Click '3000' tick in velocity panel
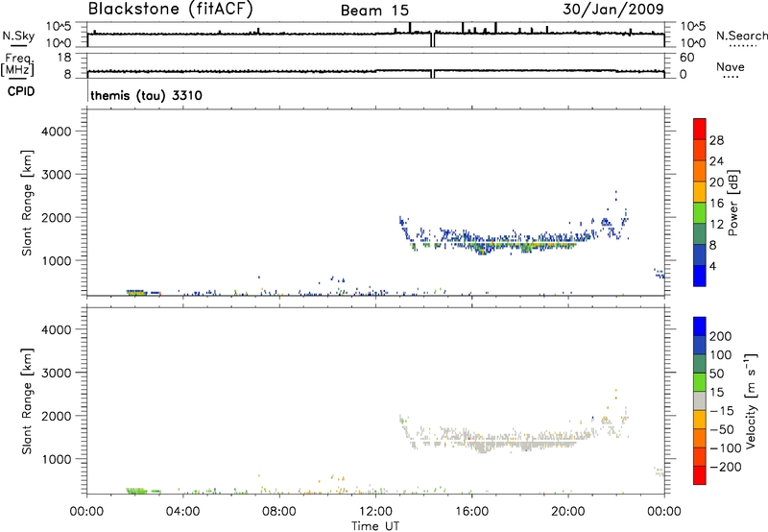Viewport: 768px width, 532px height. pos(56,373)
